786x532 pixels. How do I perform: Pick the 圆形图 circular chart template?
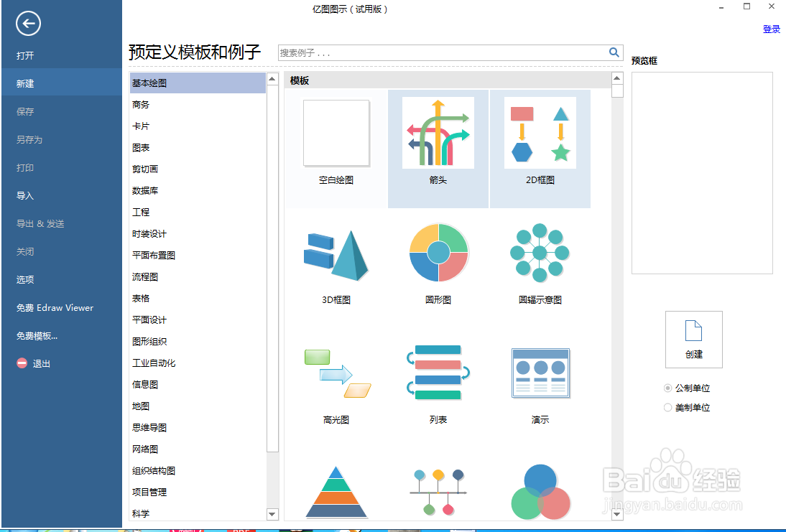[438, 253]
